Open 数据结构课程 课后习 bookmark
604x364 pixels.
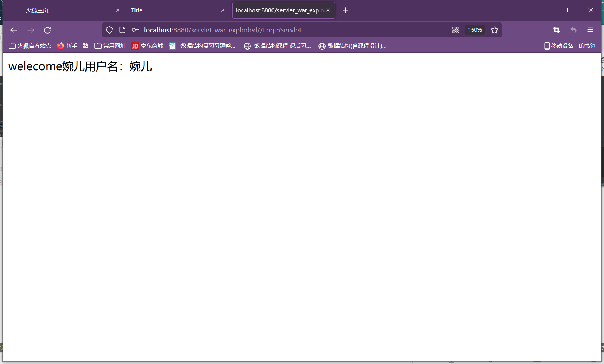277,46
